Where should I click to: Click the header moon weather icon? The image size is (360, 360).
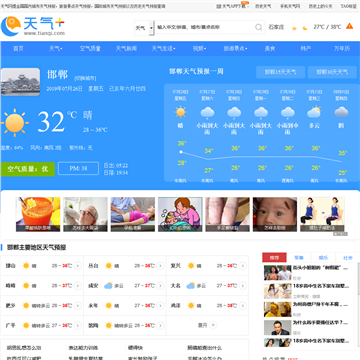[305, 28]
